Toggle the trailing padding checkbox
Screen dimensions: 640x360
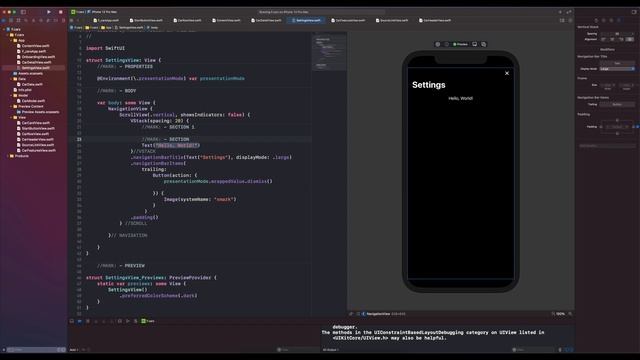coord(633,127)
